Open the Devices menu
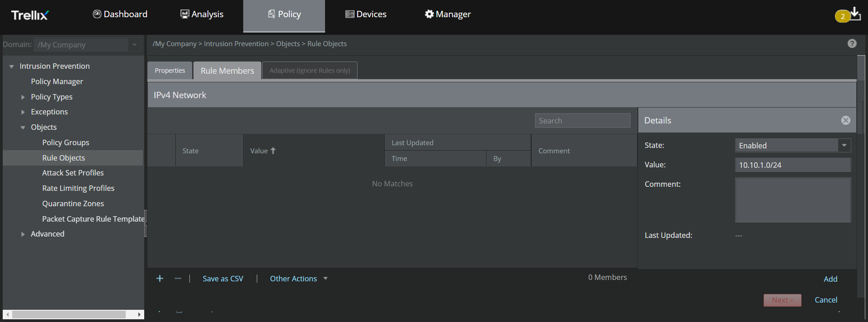Screen dimensions: 868x322 click(366, 14)
